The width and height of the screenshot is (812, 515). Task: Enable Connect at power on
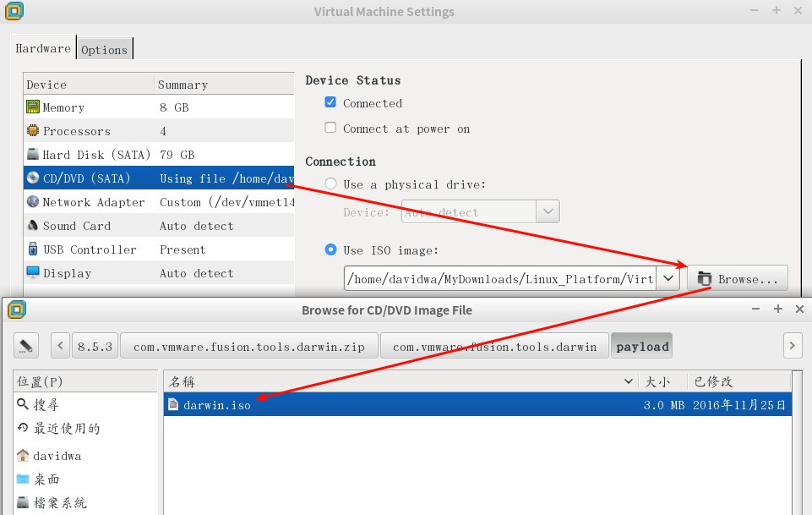point(330,128)
